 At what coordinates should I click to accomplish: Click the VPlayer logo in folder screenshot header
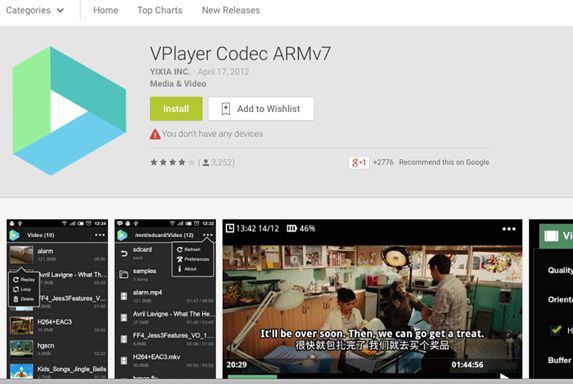(x=123, y=235)
